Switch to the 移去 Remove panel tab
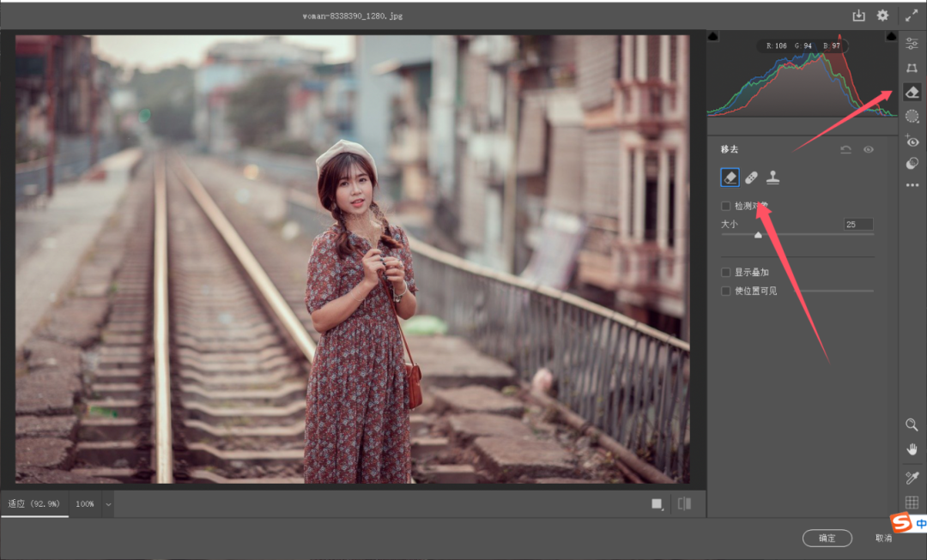The height and width of the screenshot is (560, 927). (730, 149)
